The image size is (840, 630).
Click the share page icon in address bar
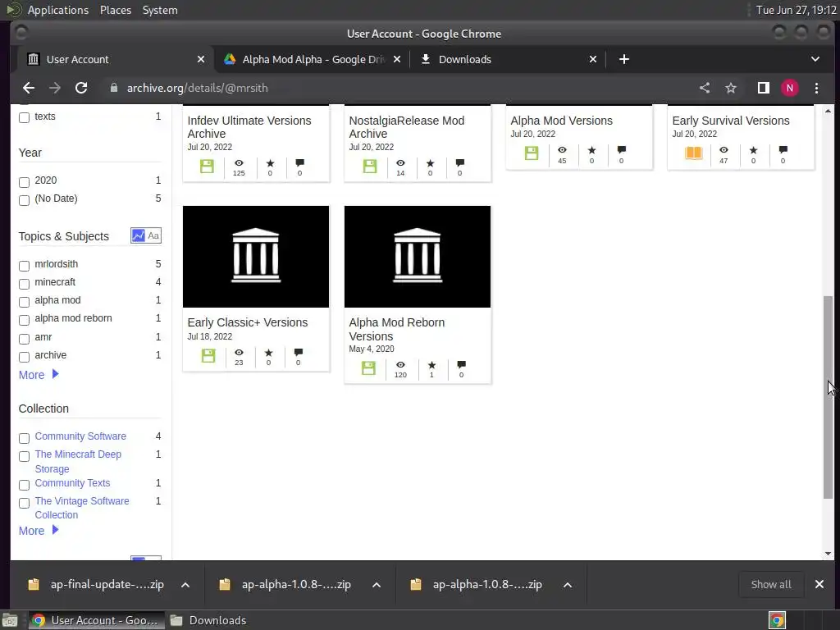click(x=705, y=88)
